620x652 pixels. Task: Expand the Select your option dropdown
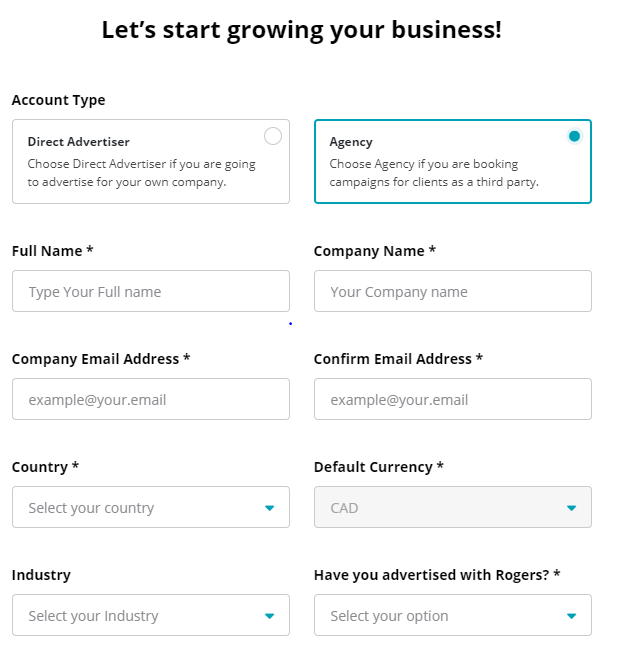coord(440,615)
